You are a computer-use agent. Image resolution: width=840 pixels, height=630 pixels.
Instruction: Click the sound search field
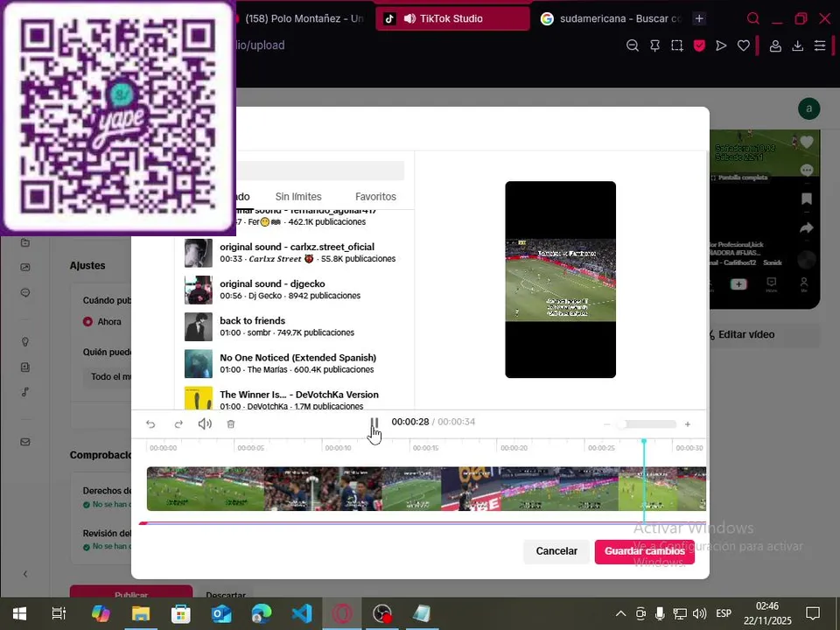click(x=320, y=171)
